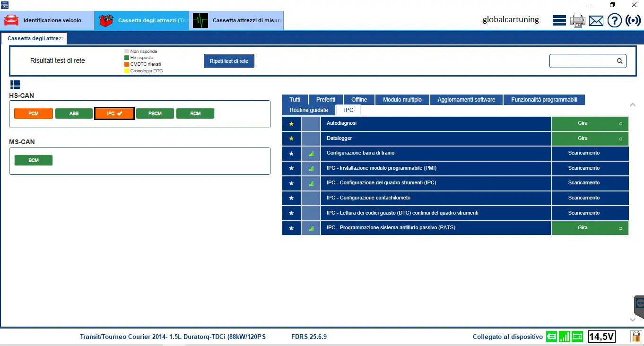The height and width of the screenshot is (346, 644).
Task: Open the hamburger menu icon top right
Action: [559, 20]
